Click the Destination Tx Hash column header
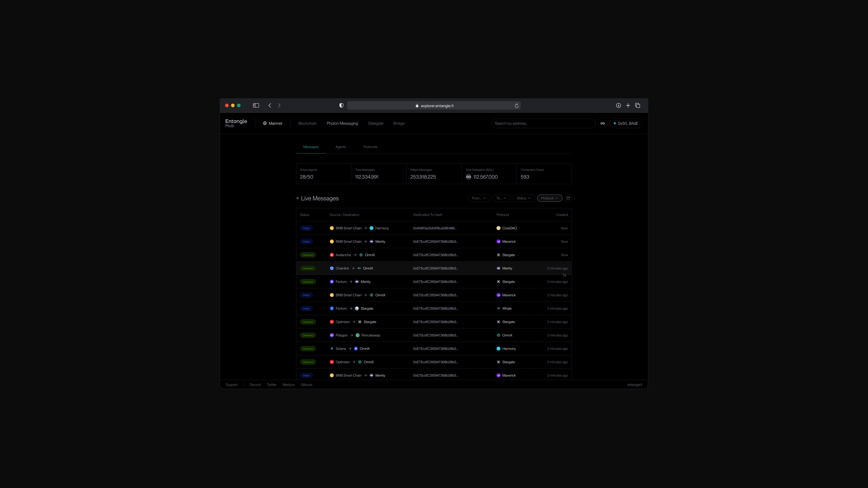Viewport: 868px width, 488px height. (x=428, y=215)
